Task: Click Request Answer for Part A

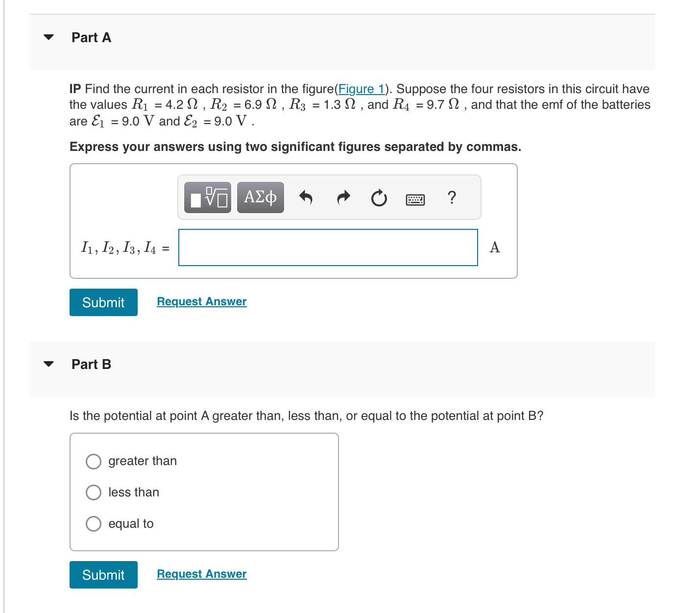Action: pyautogui.click(x=201, y=301)
